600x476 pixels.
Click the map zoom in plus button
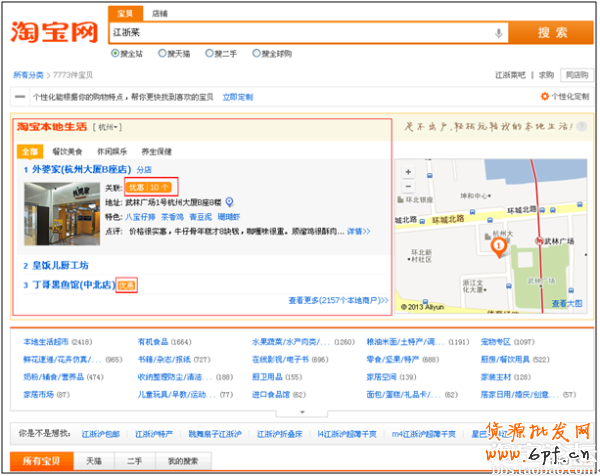tap(407, 171)
